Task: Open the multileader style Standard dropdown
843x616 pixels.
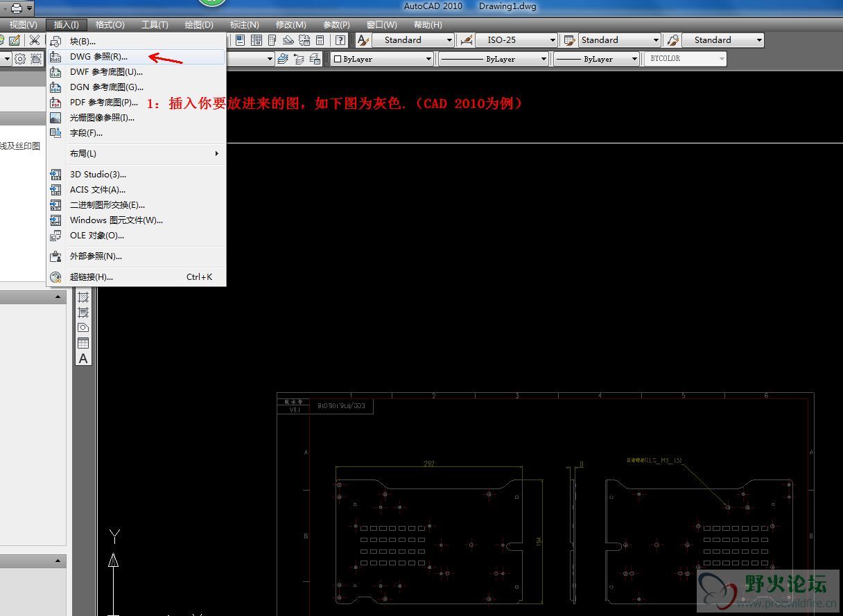Action: (723, 40)
